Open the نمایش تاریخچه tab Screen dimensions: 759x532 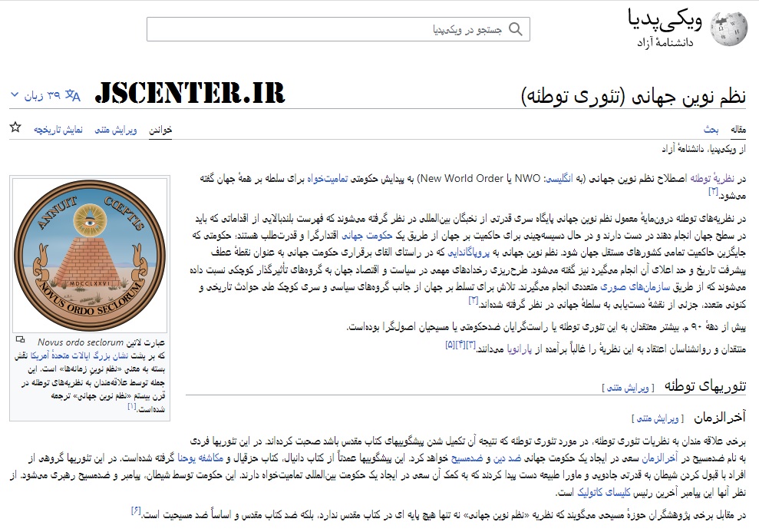pos(58,130)
